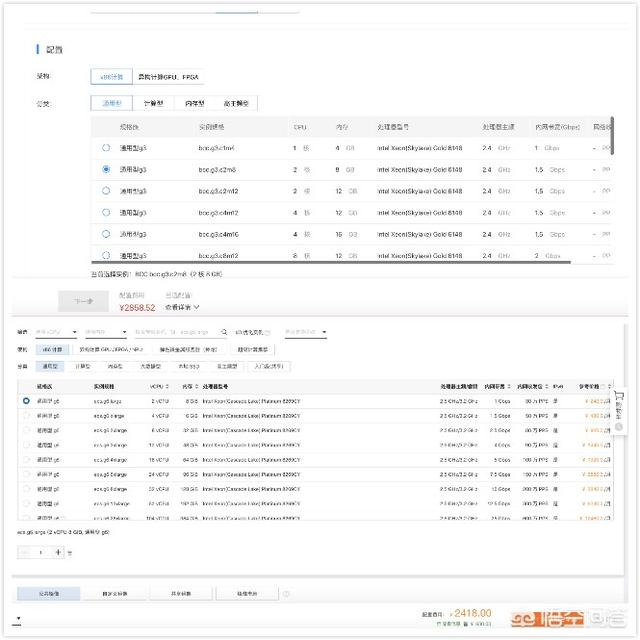Click the horizontal scrollbar under upper instance table
The image size is (640, 640).
click(331, 262)
